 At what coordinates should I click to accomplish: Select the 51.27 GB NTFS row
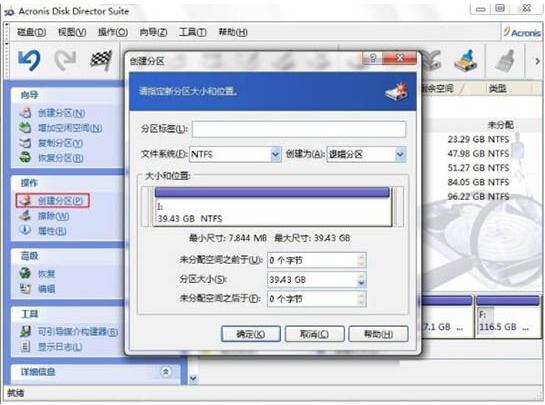[x=478, y=168]
